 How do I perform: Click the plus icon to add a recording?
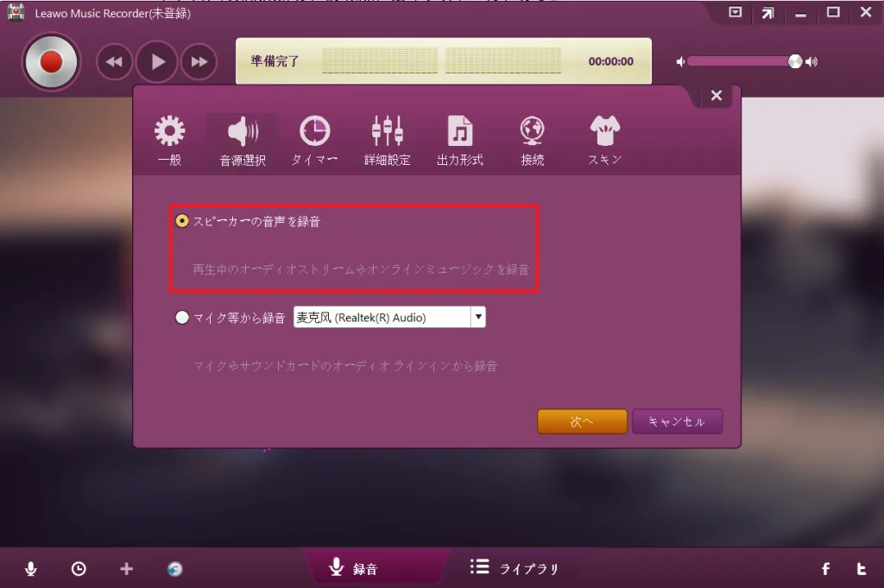(126, 568)
